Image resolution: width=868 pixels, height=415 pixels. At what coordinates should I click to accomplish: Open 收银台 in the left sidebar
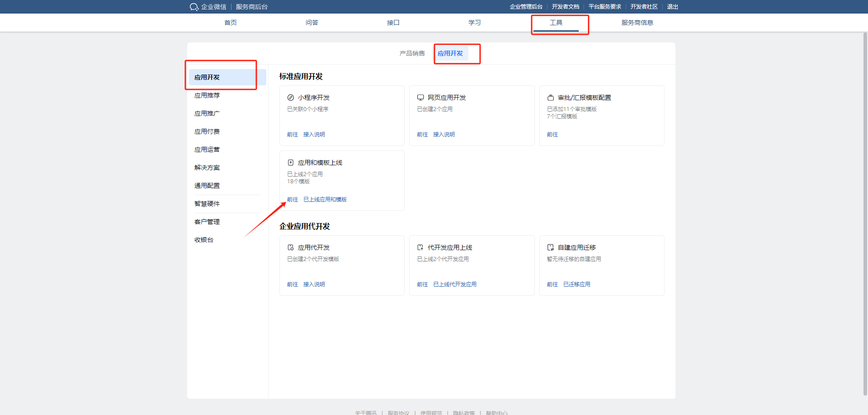pos(204,240)
